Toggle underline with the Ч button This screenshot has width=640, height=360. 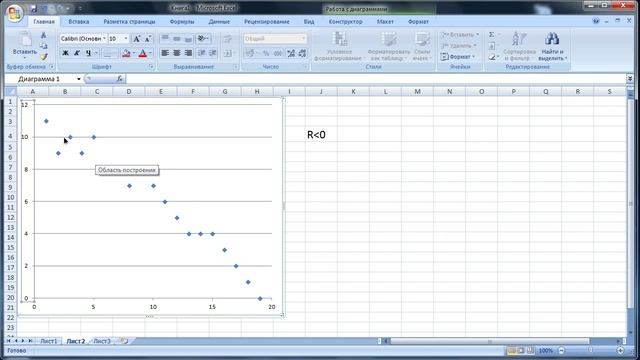[x=88, y=53]
